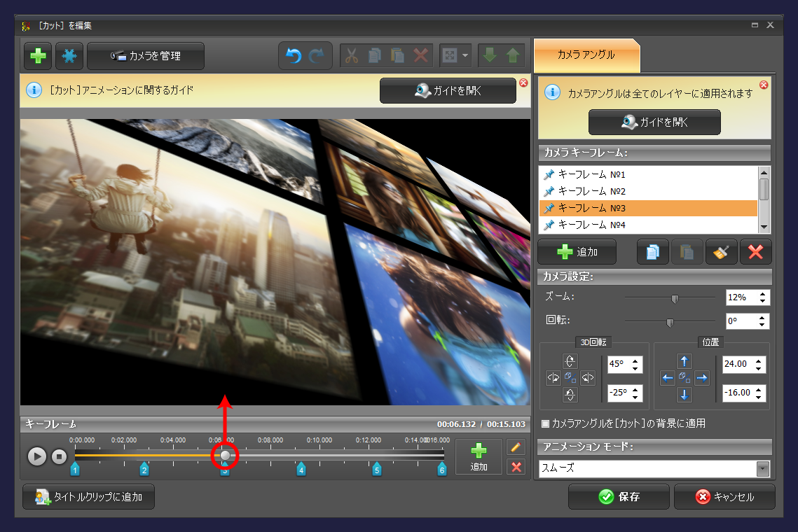Click the position right arrow
This screenshot has height=532, width=798.
(x=701, y=378)
